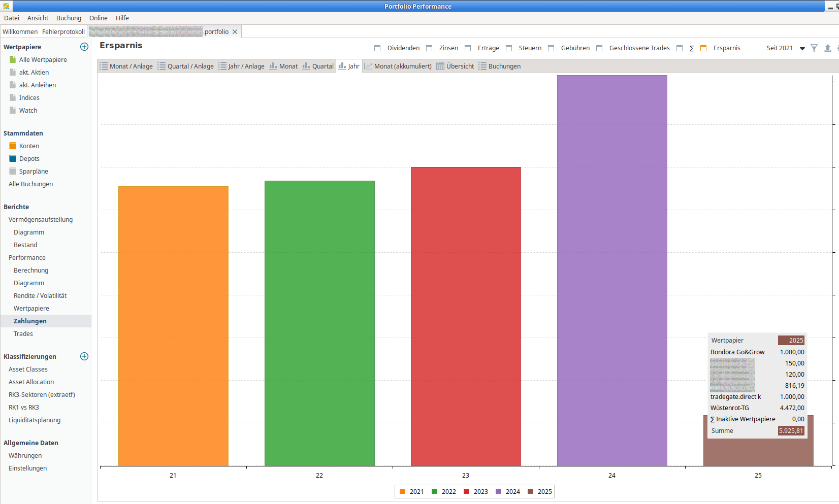Enable the Zinsen checkbox
This screenshot has height=504, width=839.
[429, 48]
